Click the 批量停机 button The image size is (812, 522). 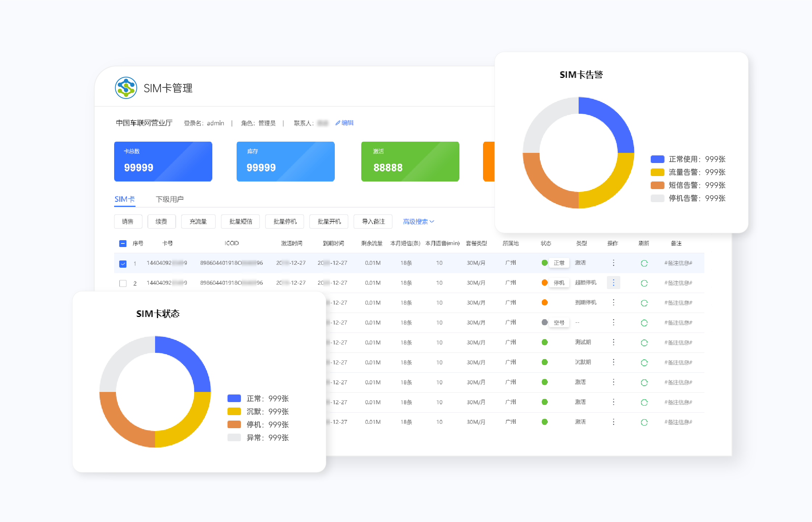(x=285, y=222)
